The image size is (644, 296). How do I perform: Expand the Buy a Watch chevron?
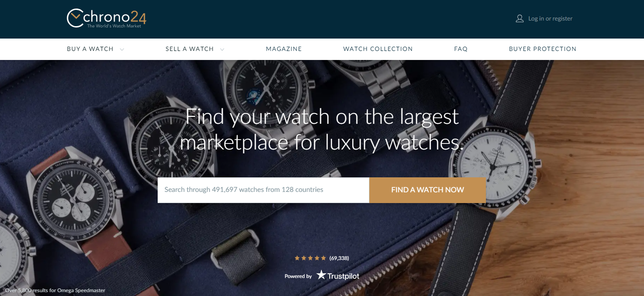[122, 49]
